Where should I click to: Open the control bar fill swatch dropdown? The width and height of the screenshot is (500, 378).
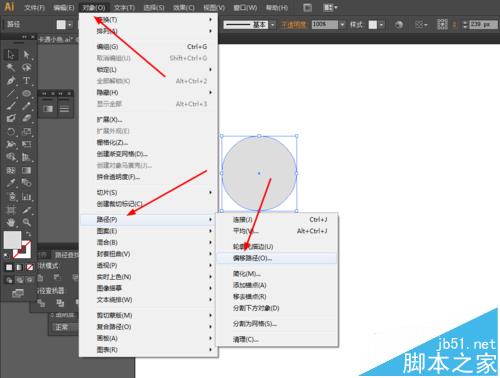tap(70, 25)
